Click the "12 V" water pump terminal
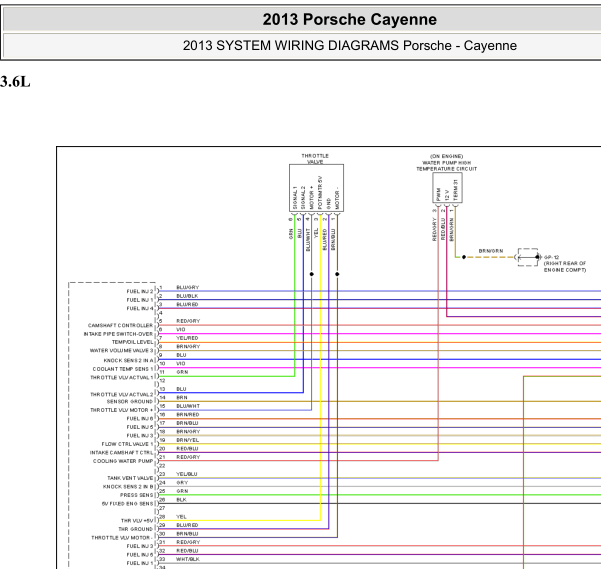 (447, 195)
